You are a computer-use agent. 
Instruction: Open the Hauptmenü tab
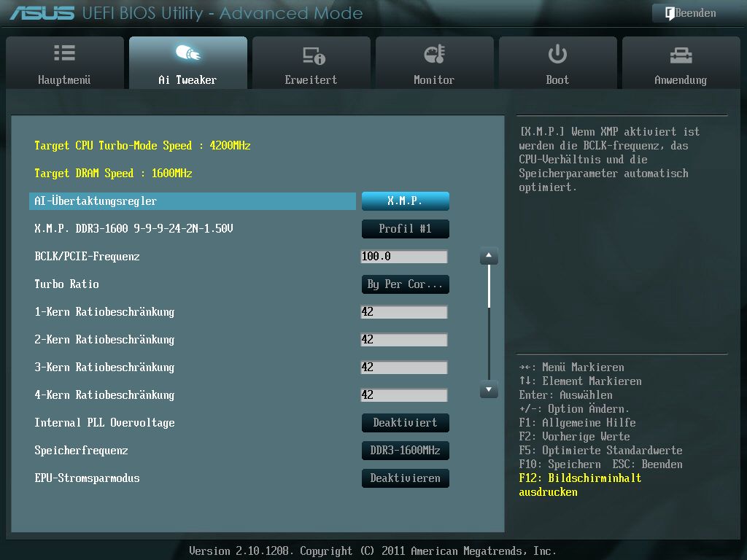(x=65, y=63)
